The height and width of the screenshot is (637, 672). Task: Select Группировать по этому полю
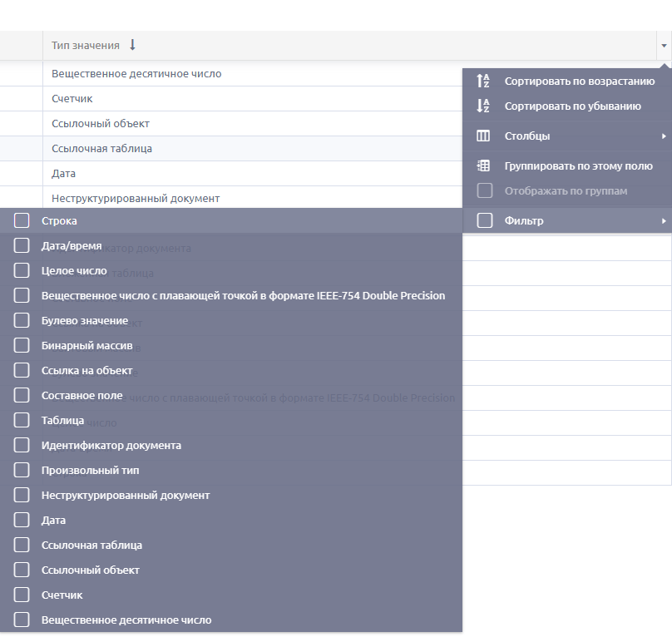click(567, 165)
